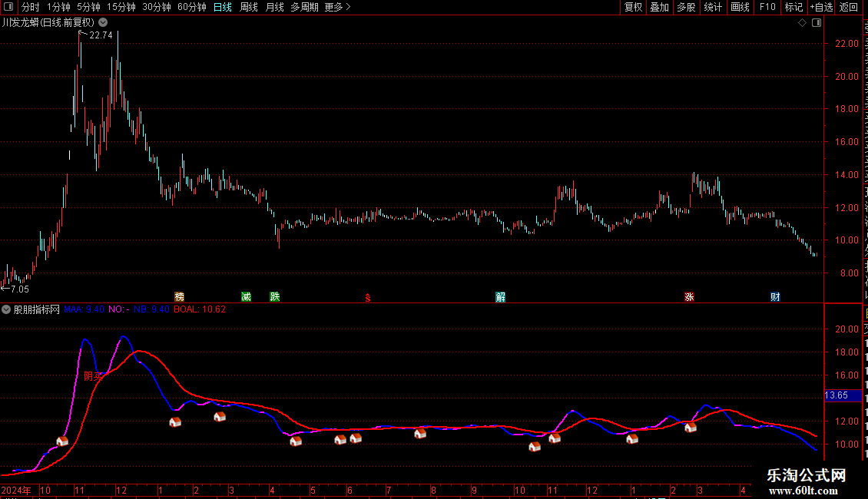This screenshot has height=499, width=868.
Task: Toggle the right side panel icon
Action: pyautogui.click(x=817, y=23)
